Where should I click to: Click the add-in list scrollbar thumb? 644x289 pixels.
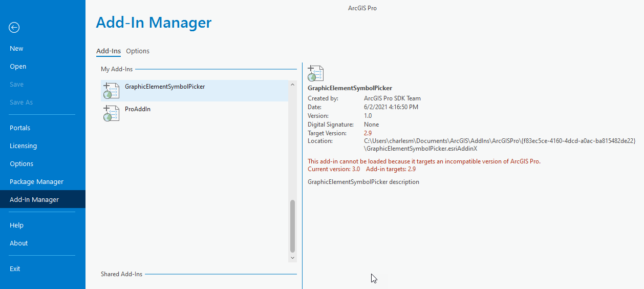pyautogui.click(x=293, y=225)
